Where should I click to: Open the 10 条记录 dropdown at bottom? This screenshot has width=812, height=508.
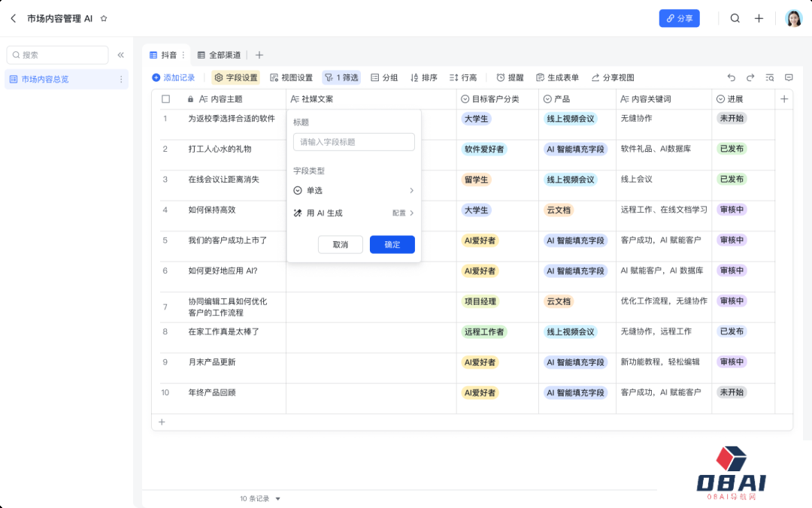coord(260,498)
